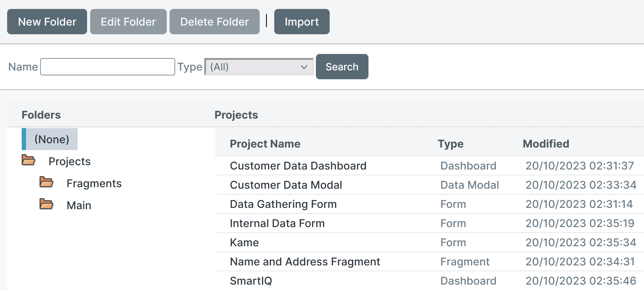Click the Search button
This screenshot has height=291, width=644.
point(342,67)
